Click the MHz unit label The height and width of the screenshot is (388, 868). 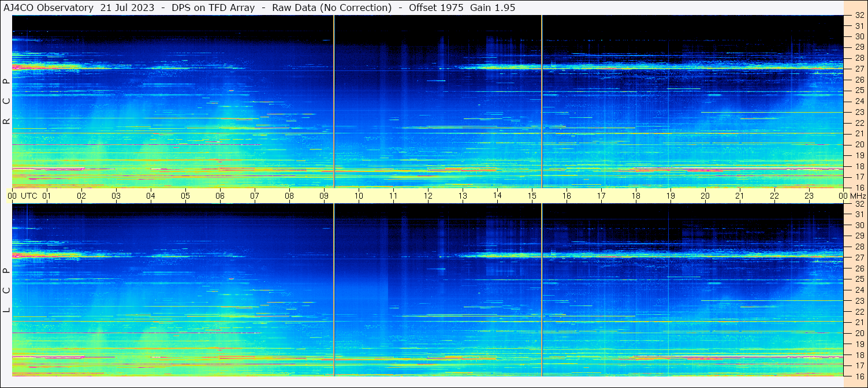tap(858, 196)
